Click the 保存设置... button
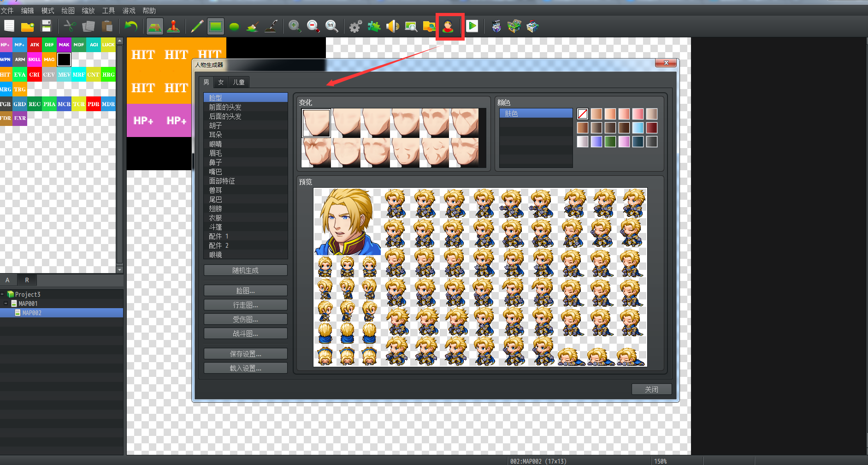868x465 pixels. click(246, 354)
